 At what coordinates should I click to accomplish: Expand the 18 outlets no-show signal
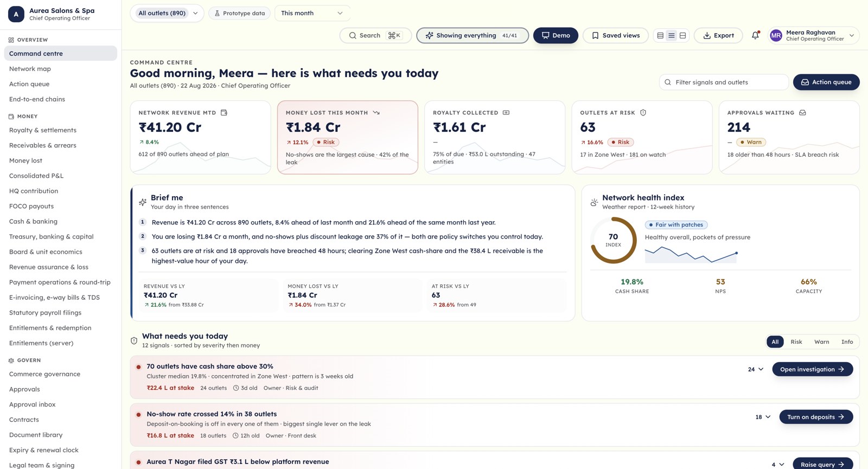pyautogui.click(x=763, y=417)
